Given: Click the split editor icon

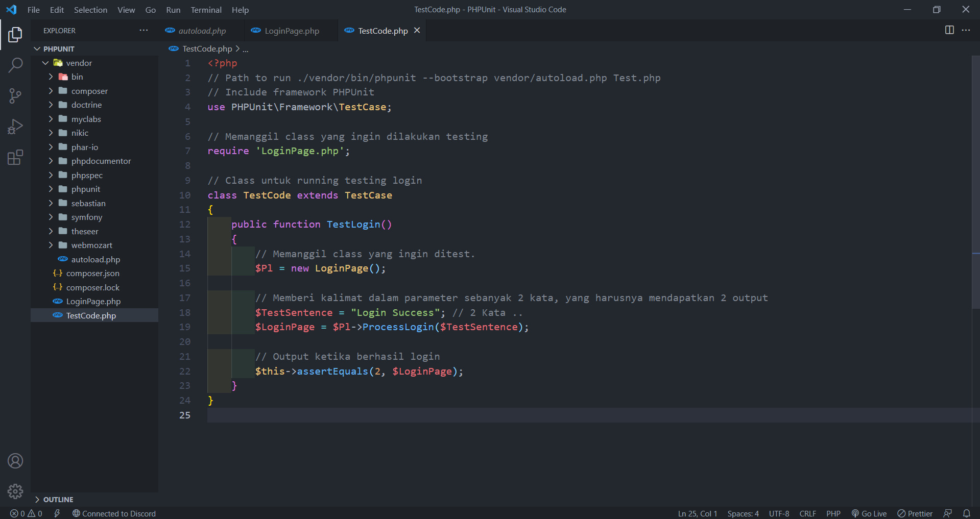Looking at the screenshot, I should [x=949, y=30].
